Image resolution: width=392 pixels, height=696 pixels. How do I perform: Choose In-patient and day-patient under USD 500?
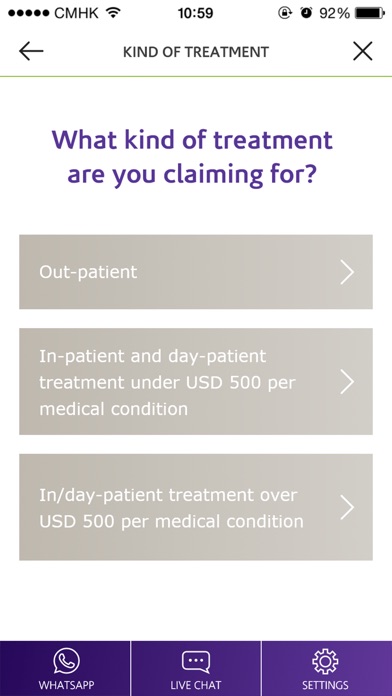click(x=196, y=382)
